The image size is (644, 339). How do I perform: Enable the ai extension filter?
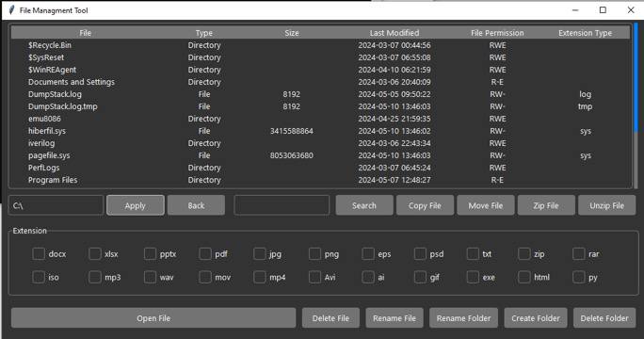(x=368, y=277)
